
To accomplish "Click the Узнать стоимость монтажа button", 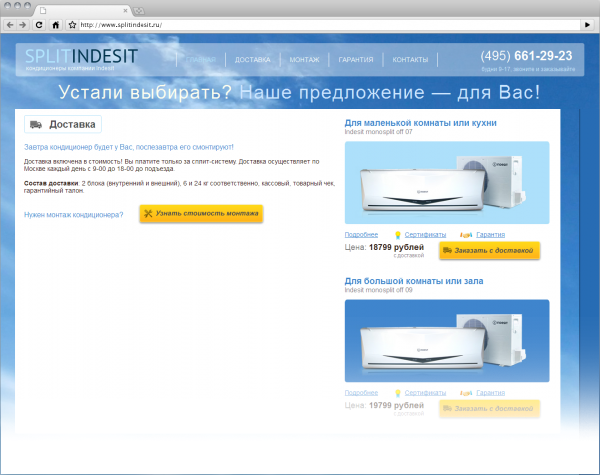I will pos(201,214).
